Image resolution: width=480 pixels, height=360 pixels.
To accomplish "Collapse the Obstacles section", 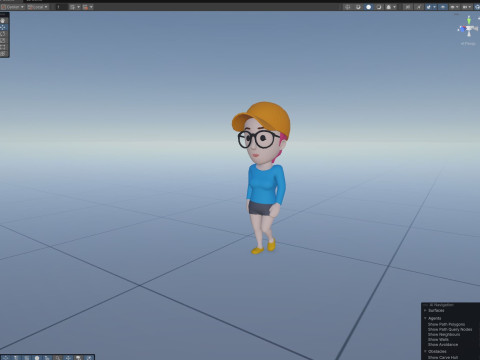I will tap(425, 351).
